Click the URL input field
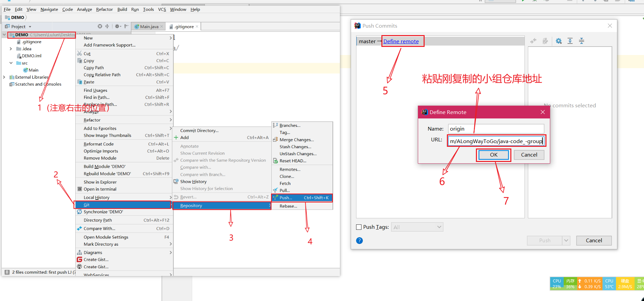This screenshot has width=644, height=301. pyautogui.click(x=496, y=141)
